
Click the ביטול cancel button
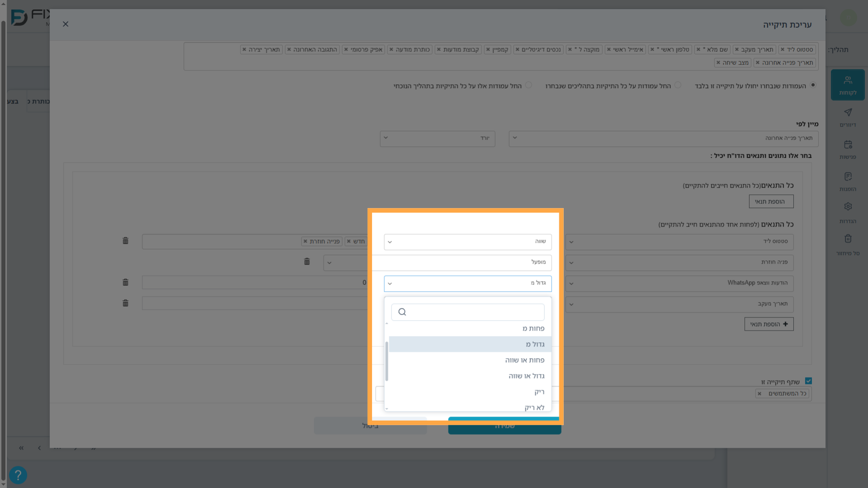370,426
